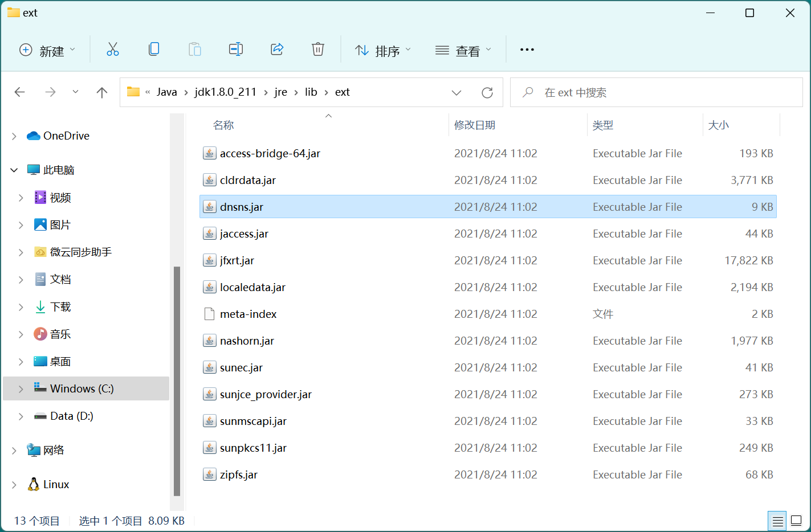This screenshot has width=811, height=532.
Task: Open recent locations dropdown arrow
Action: [75, 92]
